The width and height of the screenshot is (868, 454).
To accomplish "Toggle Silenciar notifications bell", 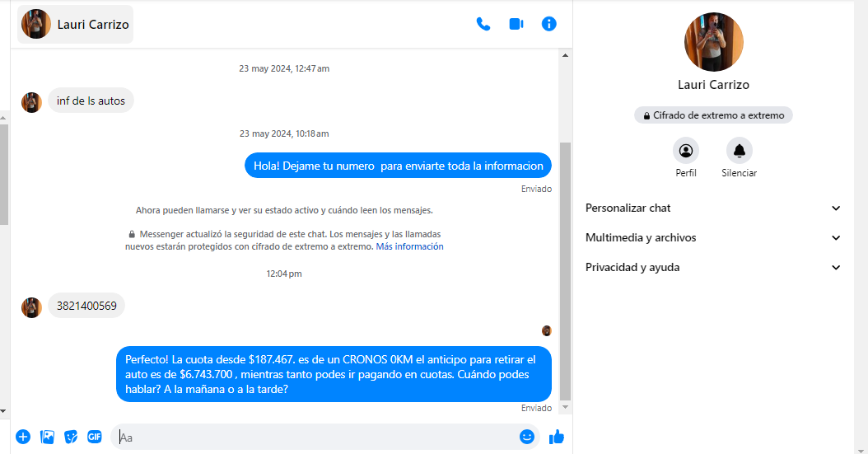I will [739, 151].
